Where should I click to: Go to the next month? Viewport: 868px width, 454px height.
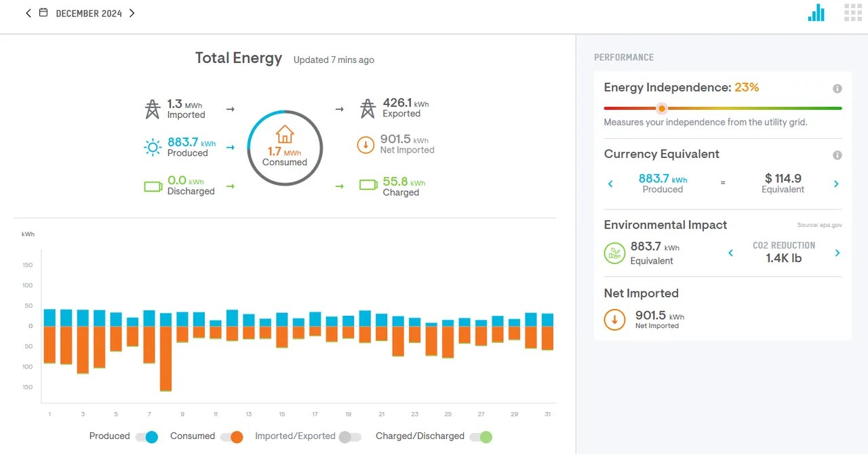pos(132,13)
